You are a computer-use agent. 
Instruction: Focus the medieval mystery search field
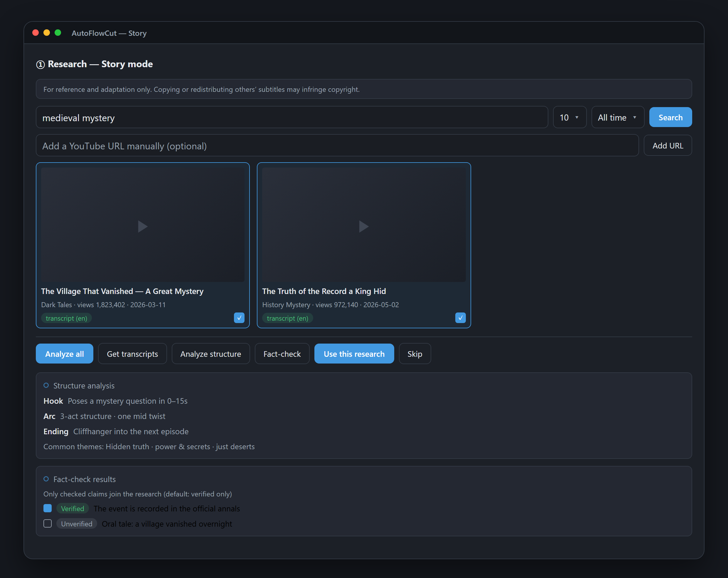click(x=292, y=117)
